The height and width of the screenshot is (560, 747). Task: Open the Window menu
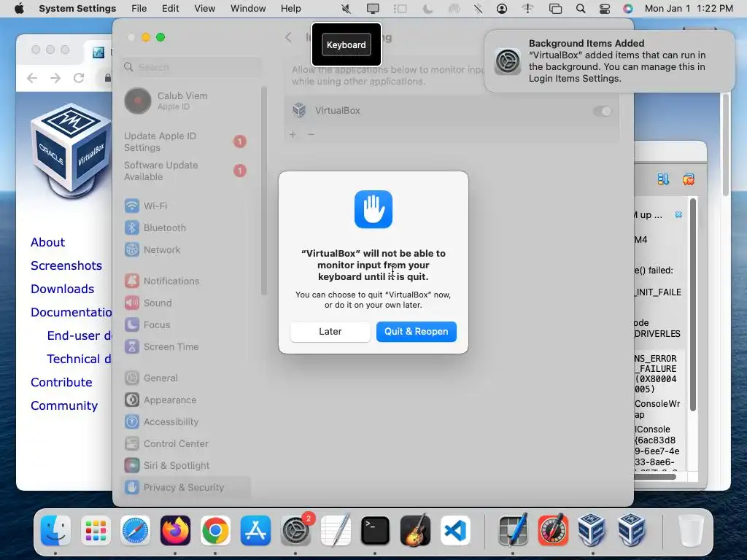pyautogui.click(x=248, y=9)
